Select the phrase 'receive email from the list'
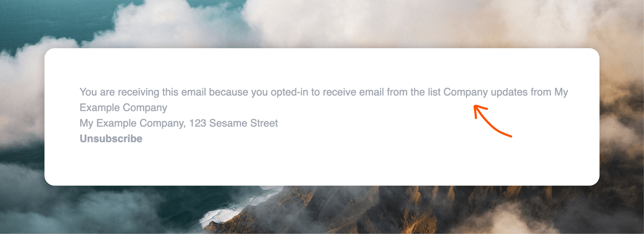 (381, 92)
